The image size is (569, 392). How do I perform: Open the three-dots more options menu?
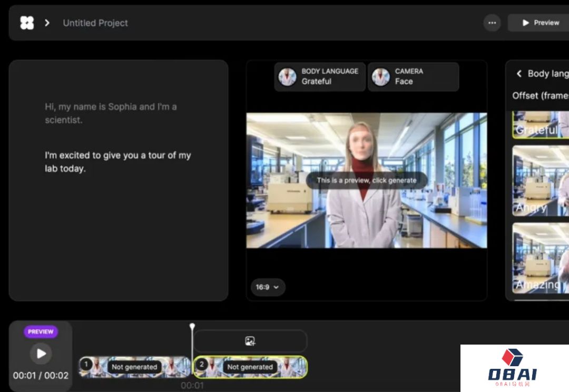pyautogui.click(x=492, y=23)
